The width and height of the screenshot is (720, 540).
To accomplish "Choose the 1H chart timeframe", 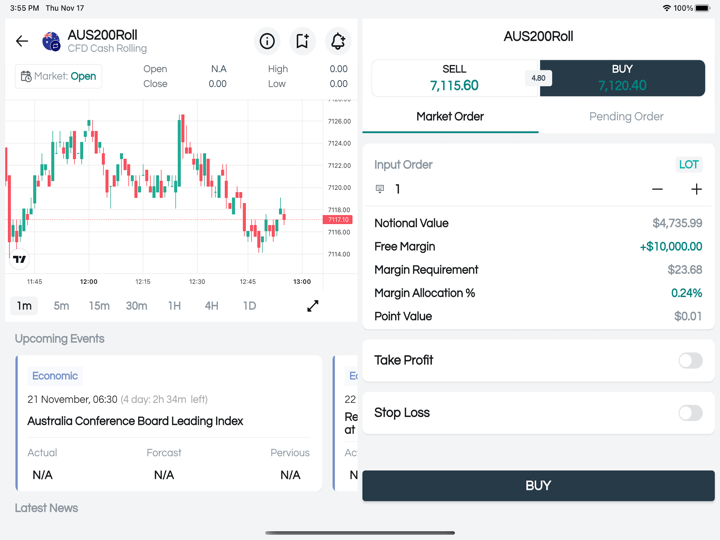I will coord(174,306).
